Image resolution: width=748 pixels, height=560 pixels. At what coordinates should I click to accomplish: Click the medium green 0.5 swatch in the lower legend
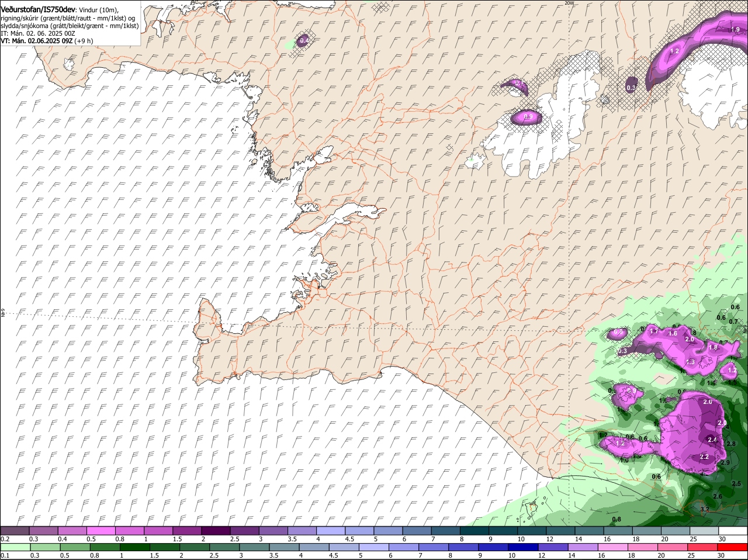(75, 547)
